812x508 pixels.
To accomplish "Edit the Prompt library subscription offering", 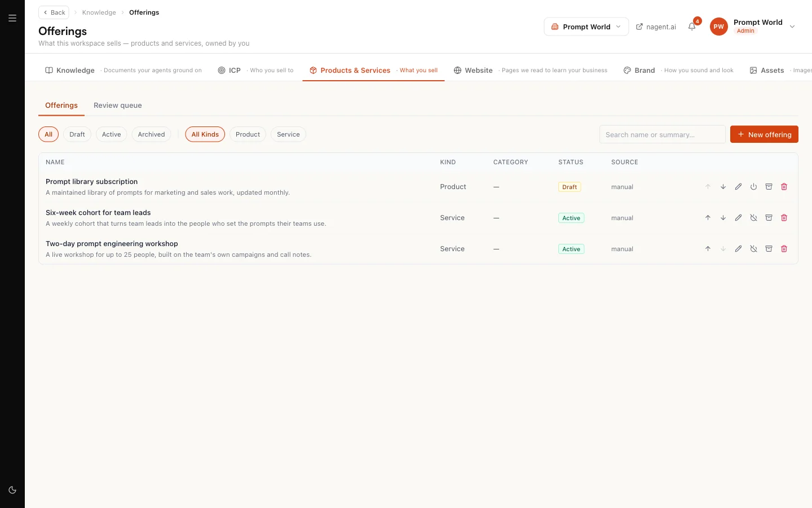I will 738,187.
